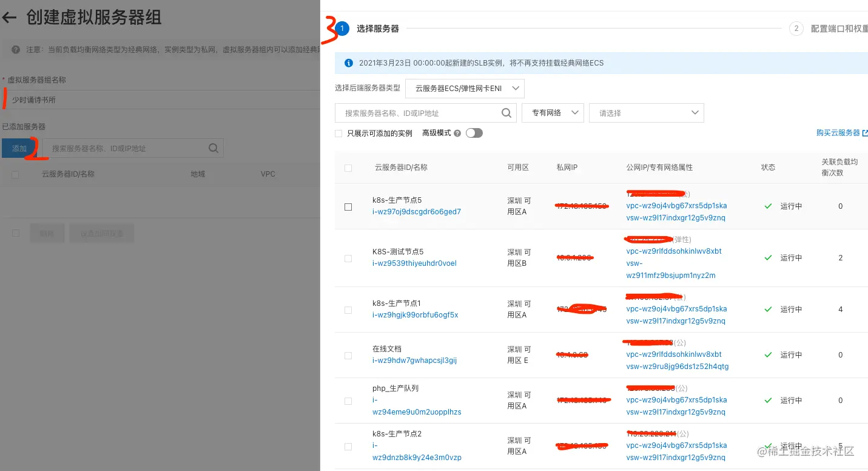Open instance i-wz9539thiyeuhdr0voel link
Screen dimensions: 868x471
[414, 263]
